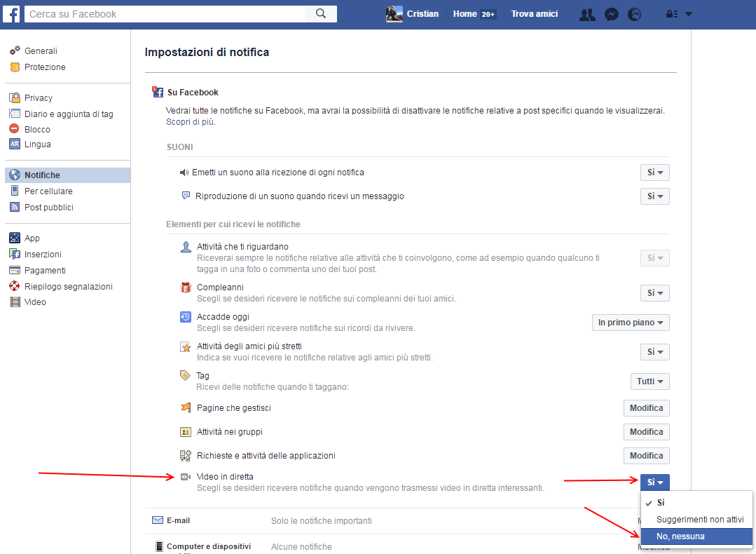Click Modifica for Richieste e attività delle applicazioni
This screenshot has height=554, width=756.
click(x=646, y=456)
